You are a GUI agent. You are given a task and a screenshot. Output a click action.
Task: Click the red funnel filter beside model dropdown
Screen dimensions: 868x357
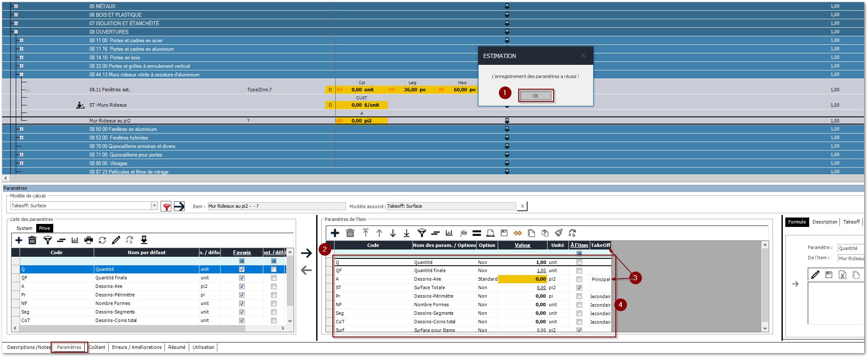167,207
